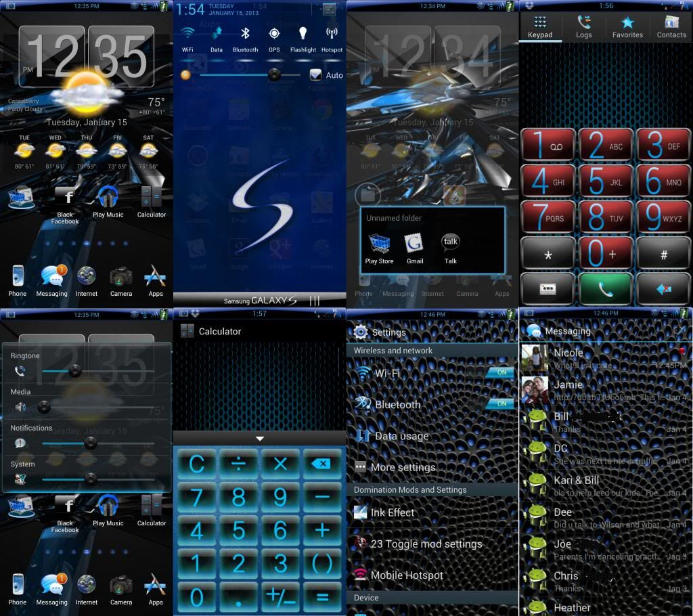This screenshot has width=693, height=616.
Task: Toggle the Bluetooth ON switch in Settings
Action: 501,403
